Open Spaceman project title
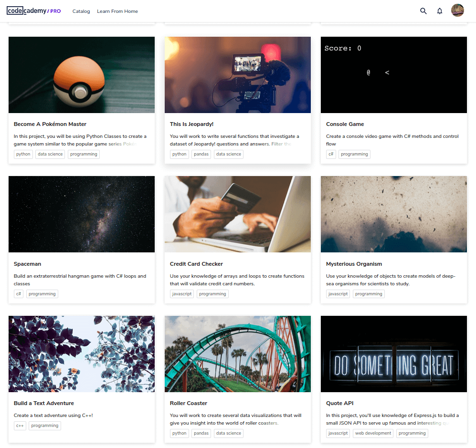Screen dimensions: 476x448 [27, 264]
